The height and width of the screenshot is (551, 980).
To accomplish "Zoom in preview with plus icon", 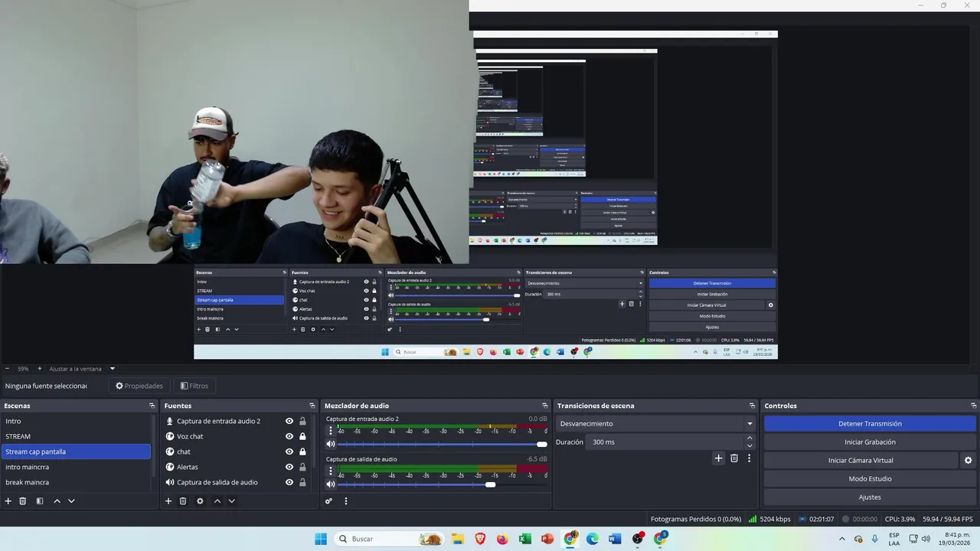I will coord(40,369).
